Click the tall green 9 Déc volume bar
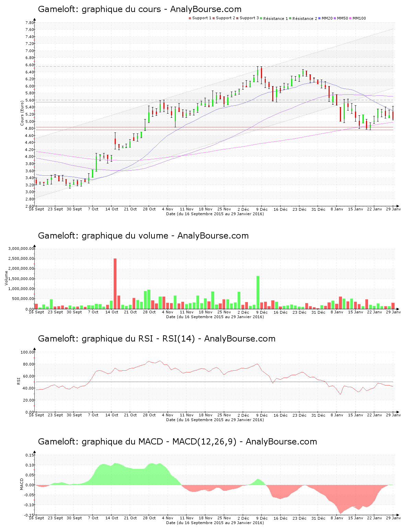Viewport: 412px width, 532px height. 258,292
